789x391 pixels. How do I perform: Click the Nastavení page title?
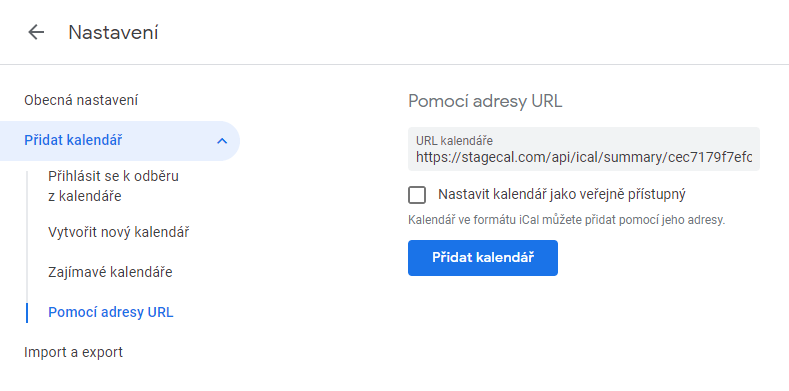(113, 33)
